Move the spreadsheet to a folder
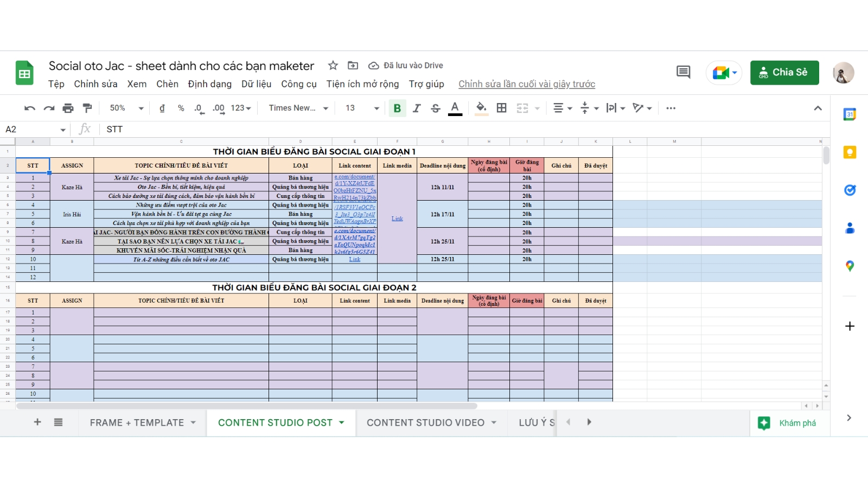The height and width of the screenshot is (488, 868). click(x=353, y=66)
